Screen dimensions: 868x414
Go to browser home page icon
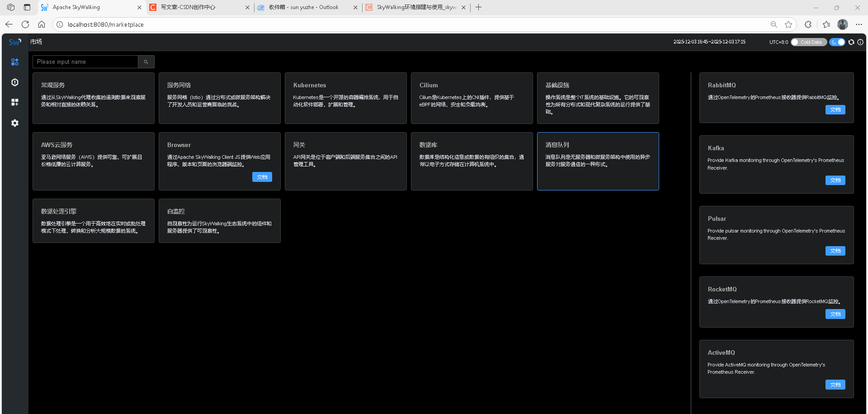(x=42, y=24)
